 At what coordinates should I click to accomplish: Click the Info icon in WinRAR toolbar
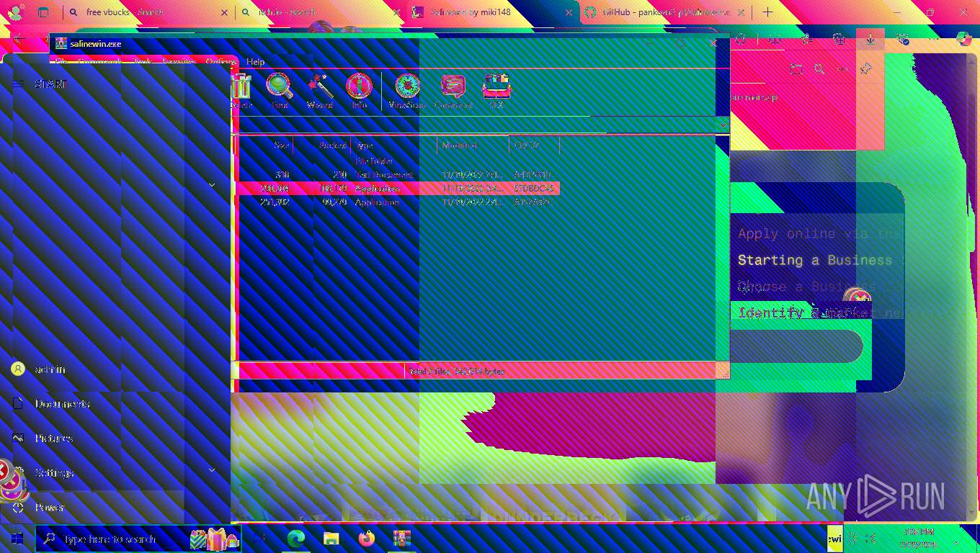[x=359, y=91]
